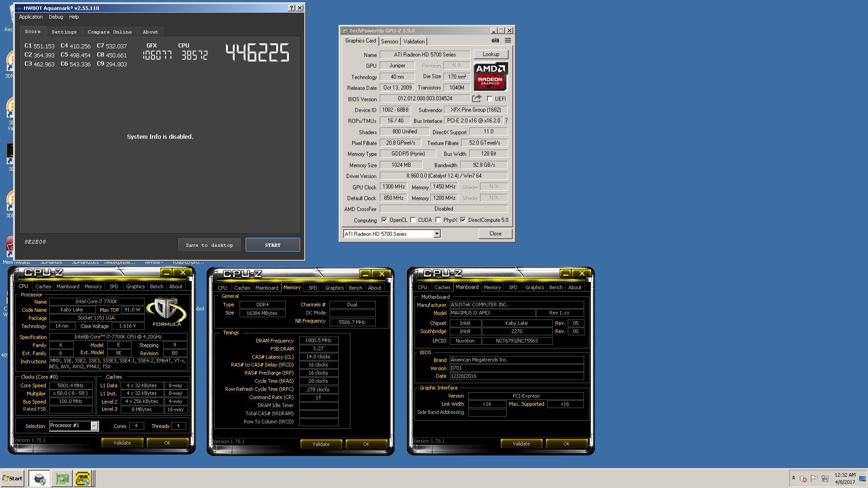This screenshot has height=488, width=868.
Task: Click show desktop icon at taskbar end
Action: click(863, 479)
